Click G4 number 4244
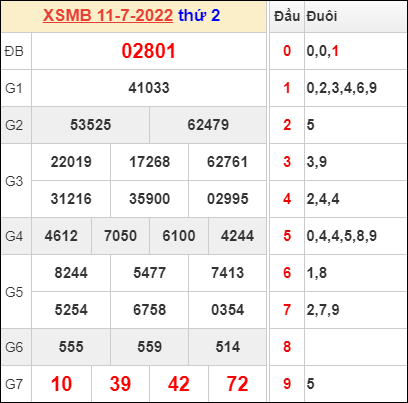 coord(237,236)
